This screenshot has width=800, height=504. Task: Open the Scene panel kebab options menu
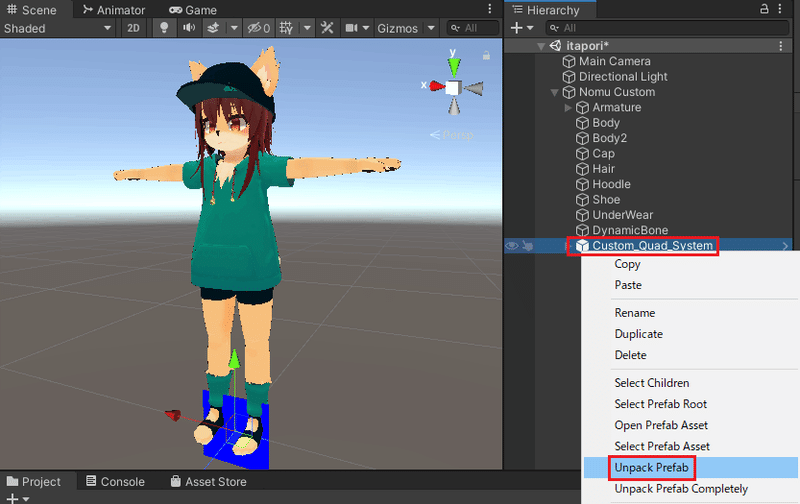(490, 9)
